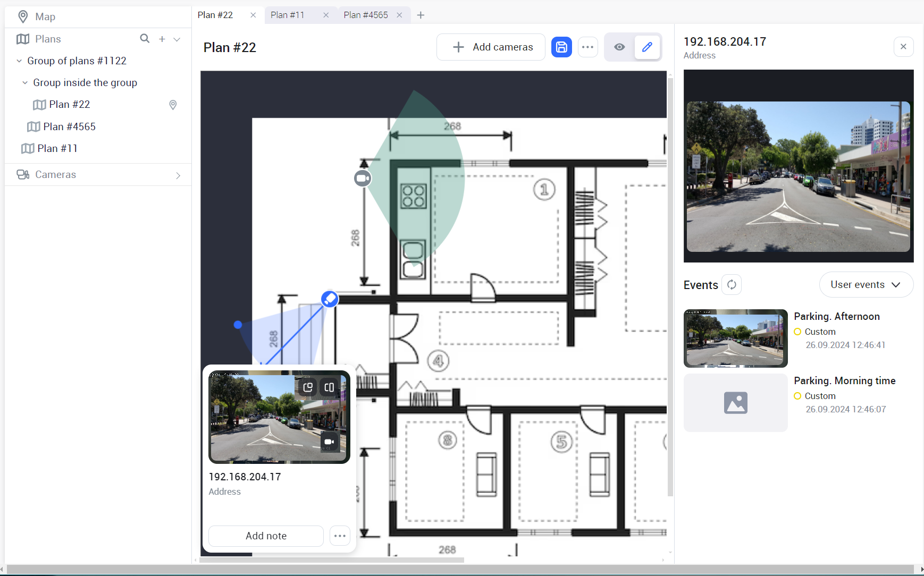Search plans with the magnifier icon
924x576 pixels.
(145, 39)
